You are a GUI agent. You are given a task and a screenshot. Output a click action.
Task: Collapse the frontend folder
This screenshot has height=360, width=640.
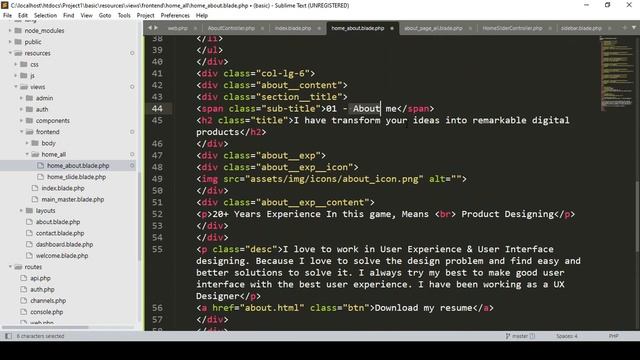[x=22, y=132]
